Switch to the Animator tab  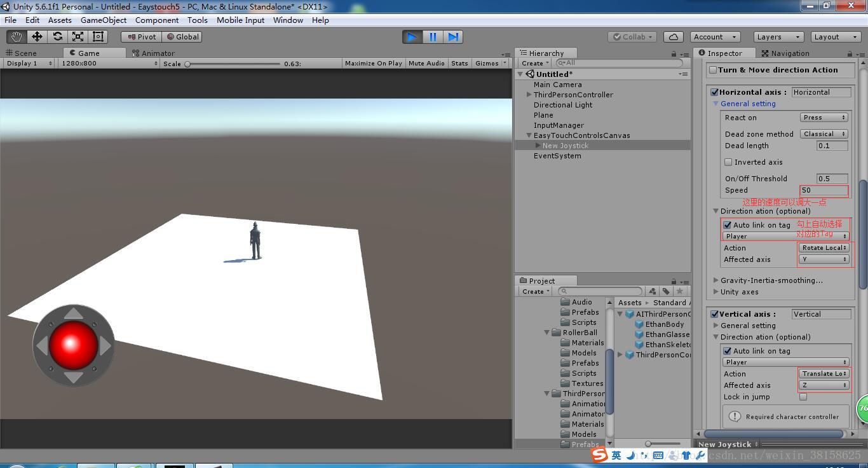tap(154, 53)
